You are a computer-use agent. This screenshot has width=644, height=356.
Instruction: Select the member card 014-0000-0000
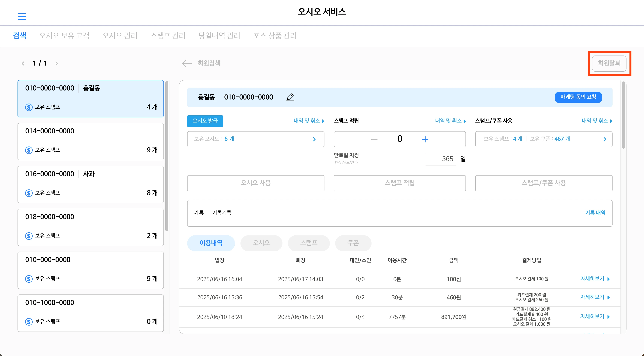pos(91,142)
